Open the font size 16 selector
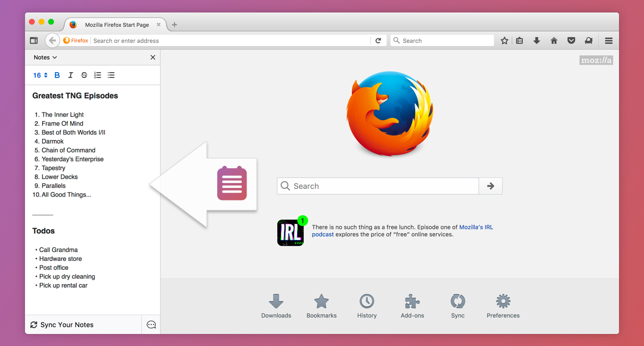The height and width of the screenshot is (346, 644). coord(40,75)
